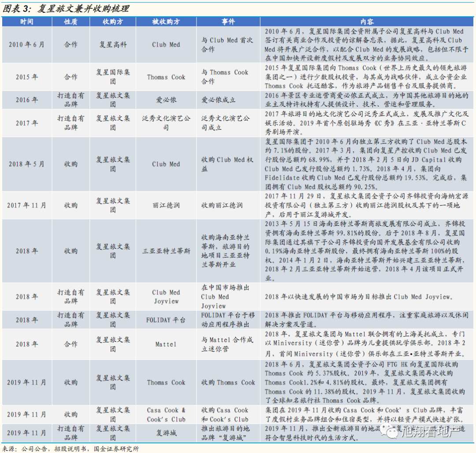476x453 pixels.
Task: Click the content text starting 2018年6月, 复星旅文集团全资子公司
Action: coord(366,382)
